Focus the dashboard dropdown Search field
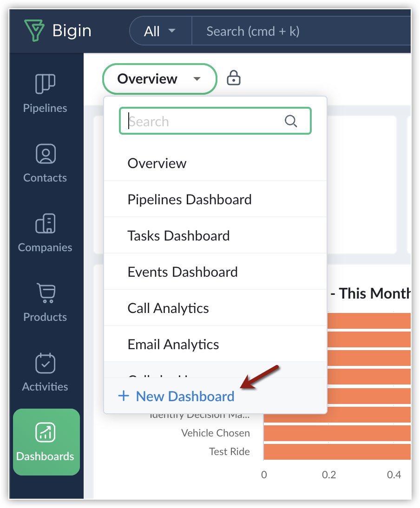This screenshot has width=420, height=508. tap(215, 121)
